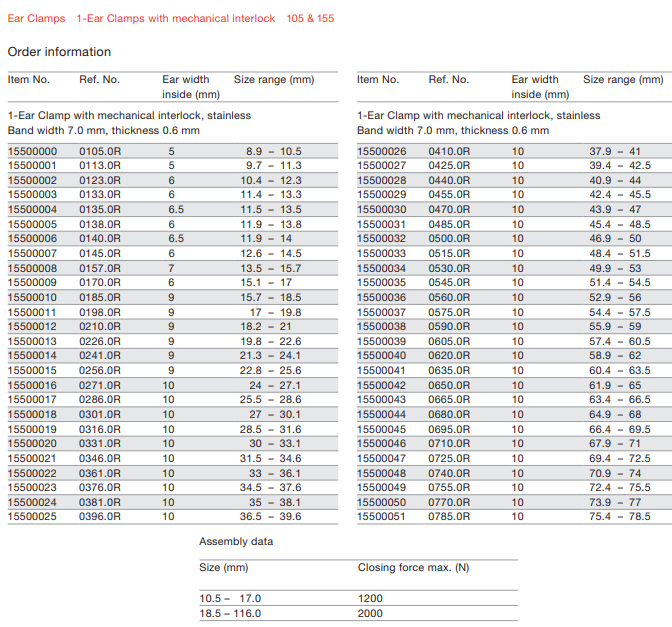Select reference number 0770.0R
This screenshot has height=627, width=672.
pyautogui.click(x=449, y=502)
